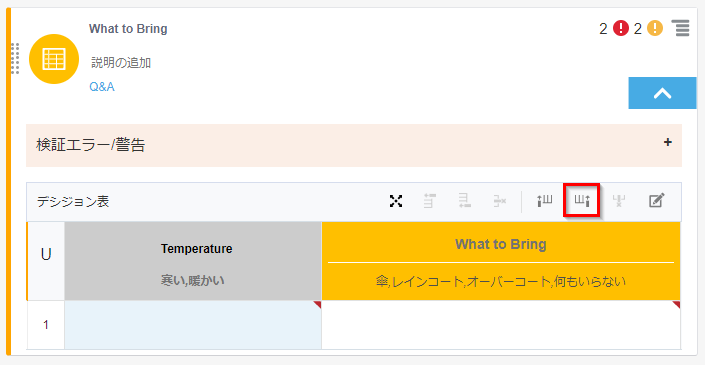Click the expand full-screen arrows icon
The image size is (705, 365).
click(396, 201)
